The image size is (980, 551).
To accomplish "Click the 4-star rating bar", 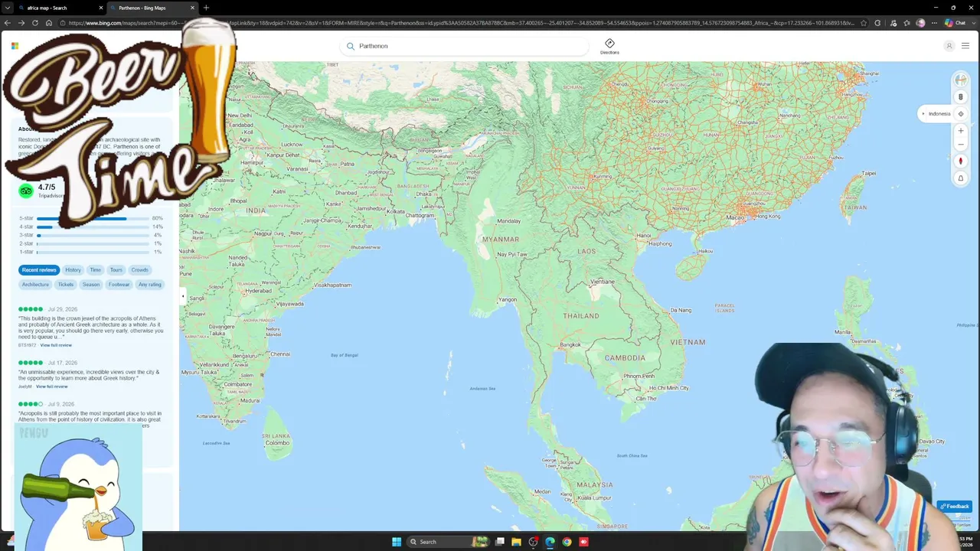I will [x=93, y=227].
